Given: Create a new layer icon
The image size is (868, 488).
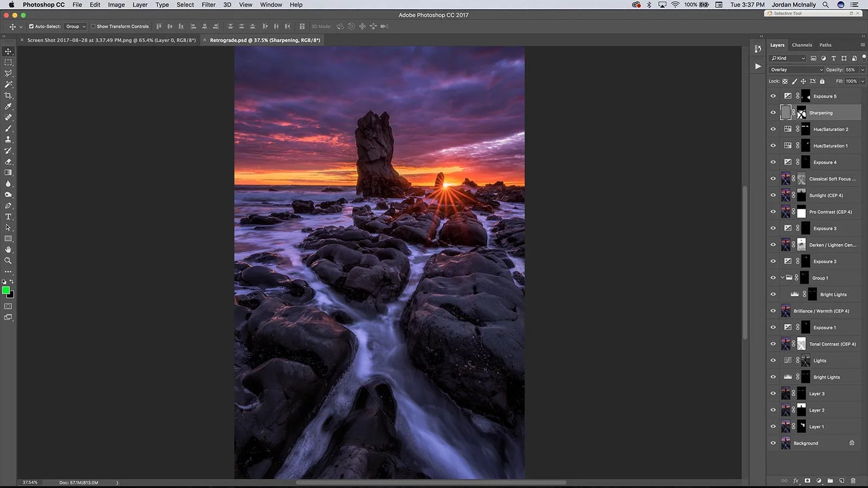Looking at the screenshot, I should (x=841, y=480).
